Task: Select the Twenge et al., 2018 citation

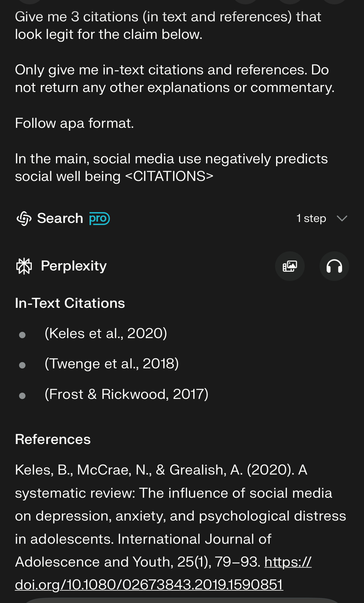Action: point(112,364)
